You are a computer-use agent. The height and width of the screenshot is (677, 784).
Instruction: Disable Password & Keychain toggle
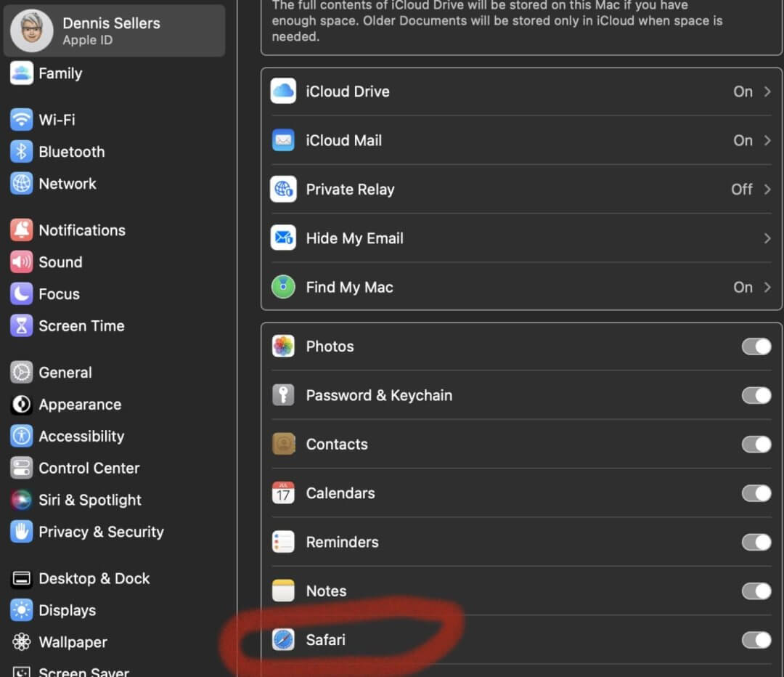tap(756, 395)
